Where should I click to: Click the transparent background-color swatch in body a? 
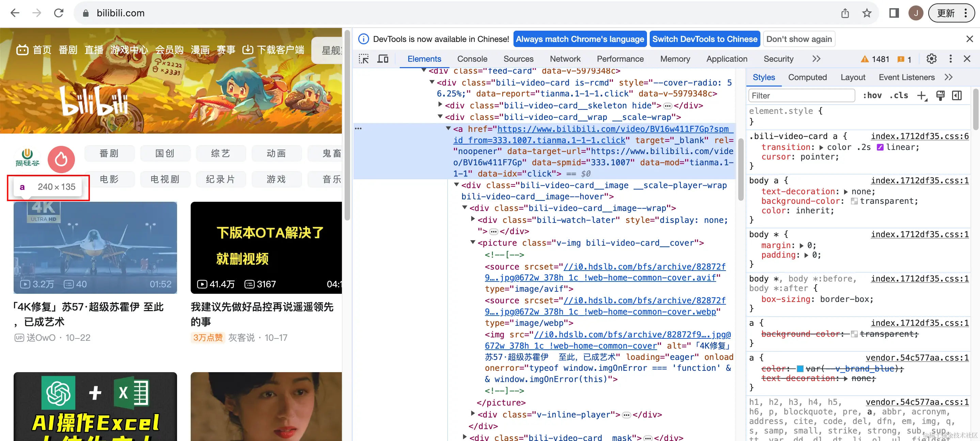(854, 201)
